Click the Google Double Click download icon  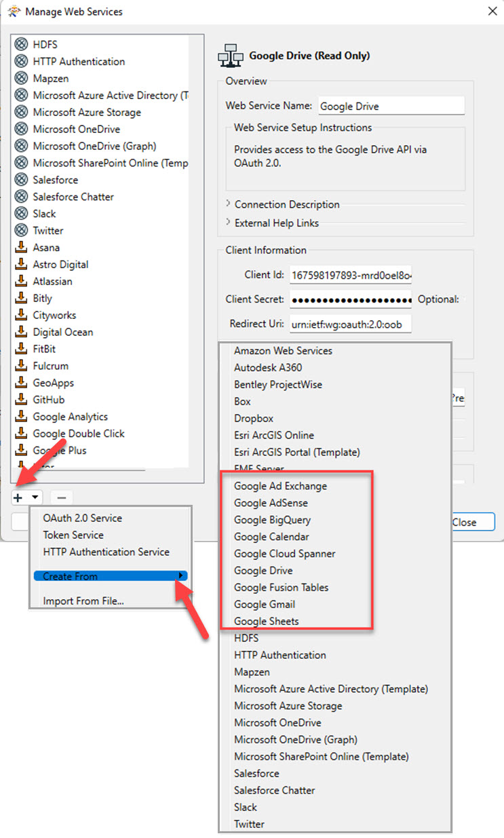click(21, 434)
